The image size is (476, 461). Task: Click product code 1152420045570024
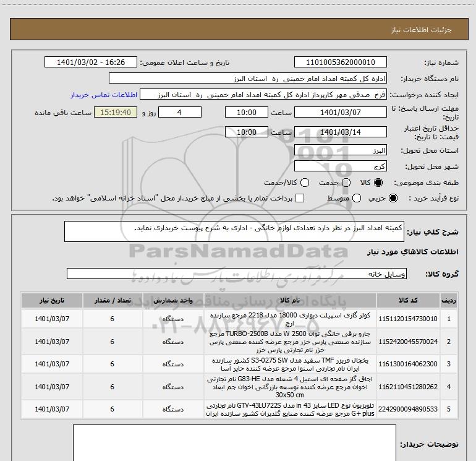point(408,342)
